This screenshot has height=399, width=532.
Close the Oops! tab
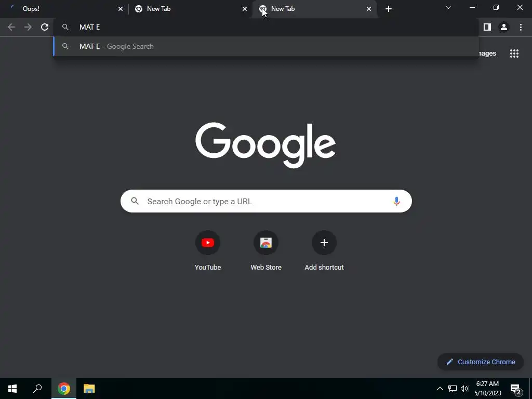pos(121,9)
